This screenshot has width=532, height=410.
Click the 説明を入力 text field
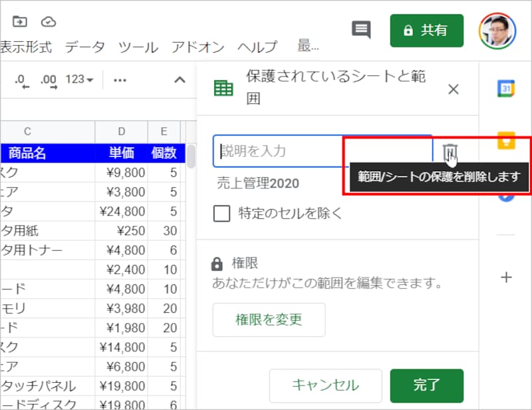[279, 151]
